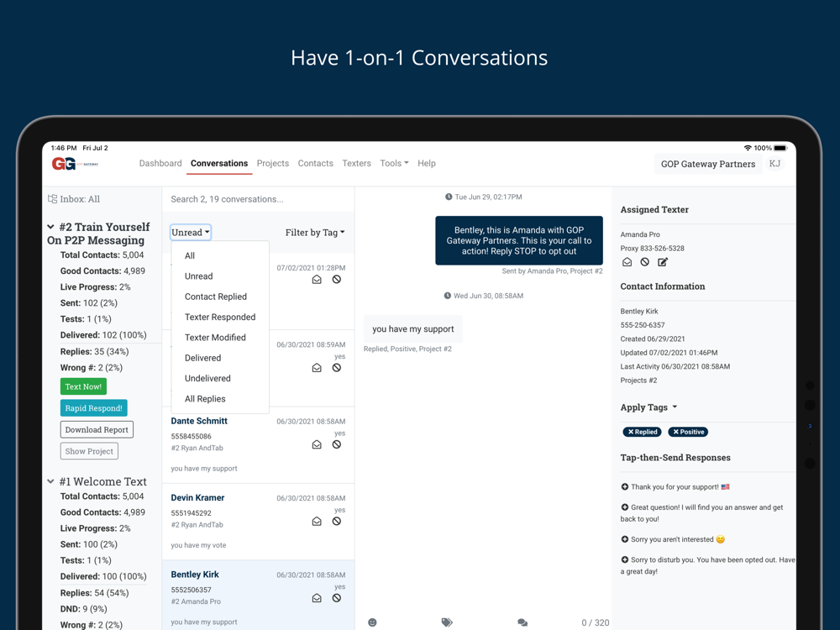Select 'Delivered' filter option

tap(219, 358)
